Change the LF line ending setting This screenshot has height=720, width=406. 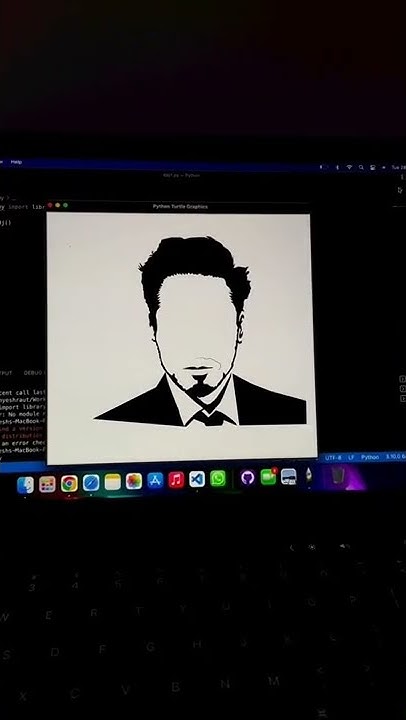click(x=351, y=457)
